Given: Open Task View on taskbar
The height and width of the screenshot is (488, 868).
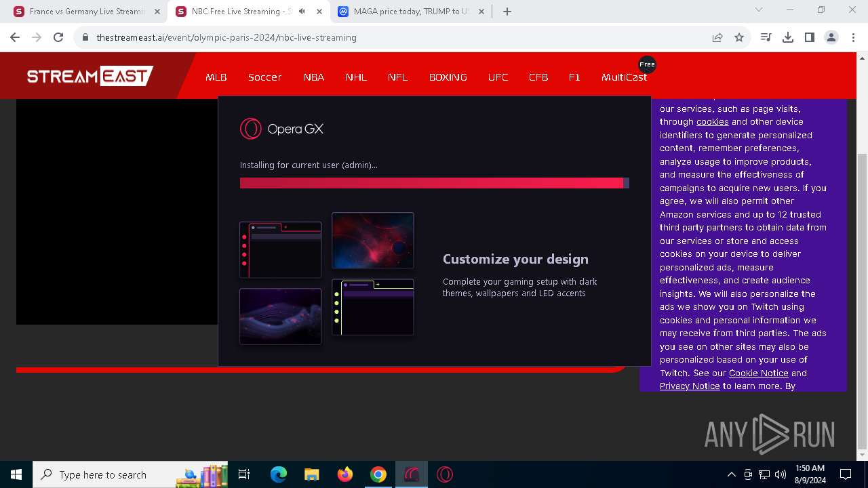Looking at the screenshot, I should (x=244, y=474).
